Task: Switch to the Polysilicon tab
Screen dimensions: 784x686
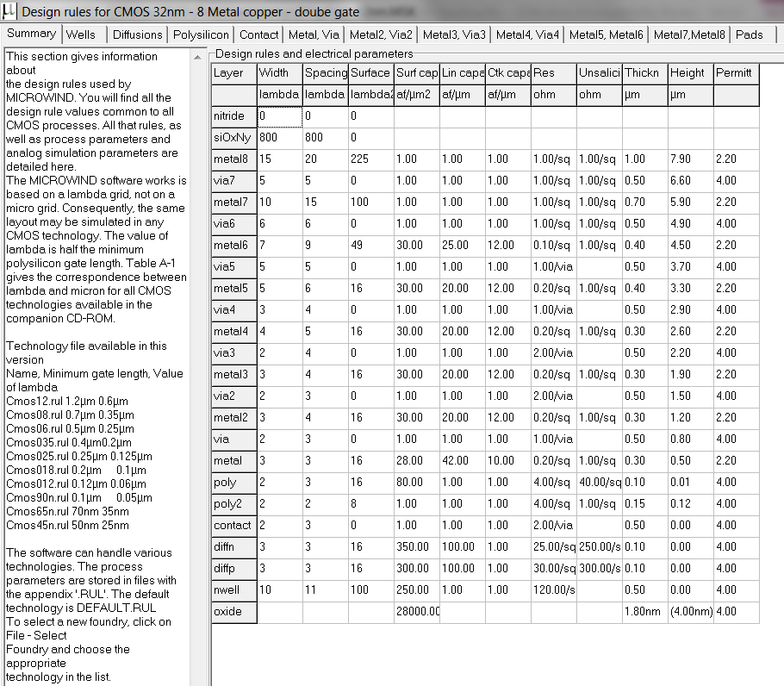Action: (x=201, y=34)
